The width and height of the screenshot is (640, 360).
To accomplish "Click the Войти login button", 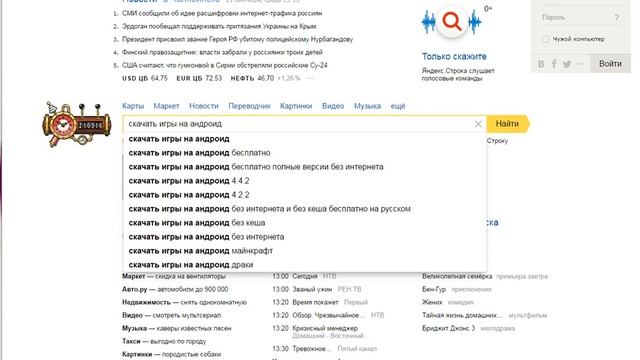I will 610,64.
